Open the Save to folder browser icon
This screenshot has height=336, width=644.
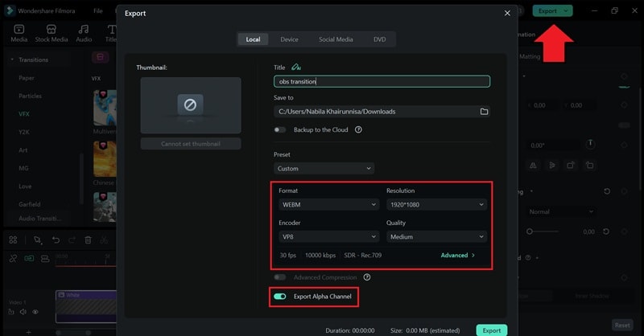pos(484,112)
